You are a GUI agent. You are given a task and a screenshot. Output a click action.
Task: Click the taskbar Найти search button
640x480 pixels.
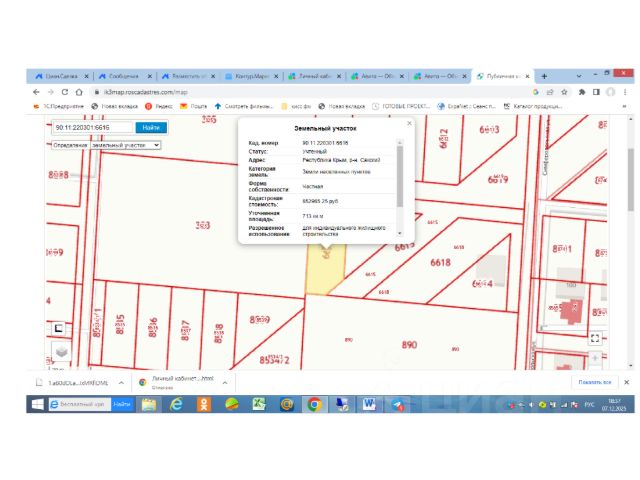[x=122, y=404]
